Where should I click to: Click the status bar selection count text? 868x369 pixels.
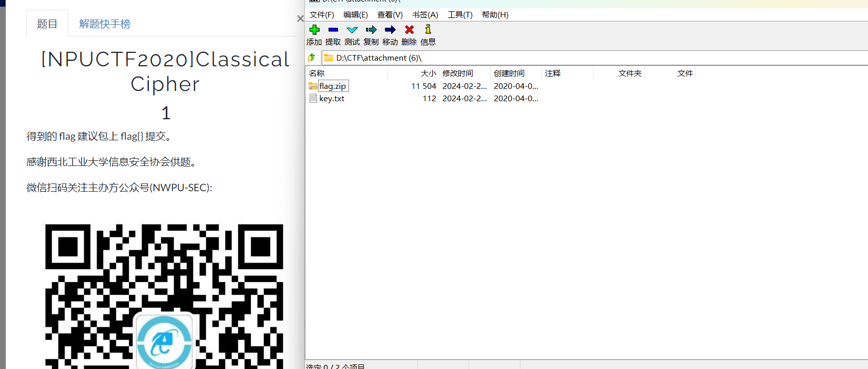336,366
